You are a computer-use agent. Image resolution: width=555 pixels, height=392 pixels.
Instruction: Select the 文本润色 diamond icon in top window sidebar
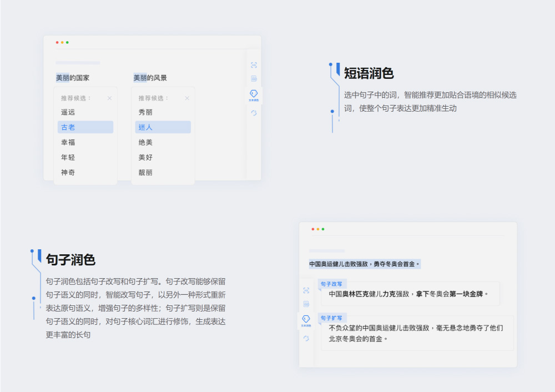click(253, 93)
